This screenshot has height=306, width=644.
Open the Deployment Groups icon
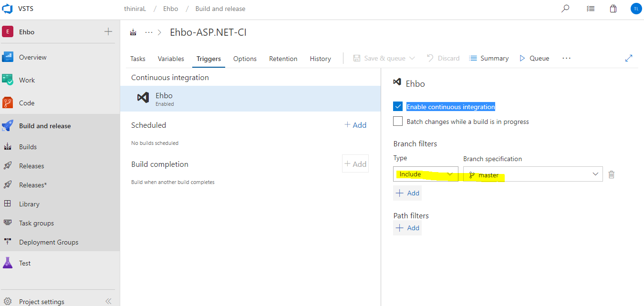(8, 242)
